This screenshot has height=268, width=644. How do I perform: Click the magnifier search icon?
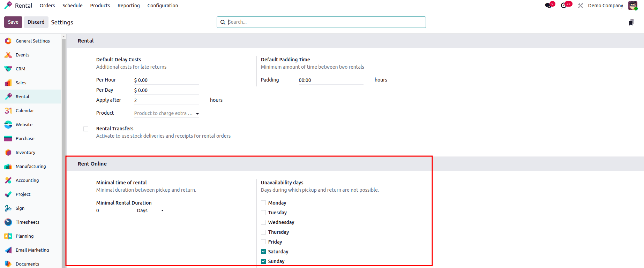[223, 22]
